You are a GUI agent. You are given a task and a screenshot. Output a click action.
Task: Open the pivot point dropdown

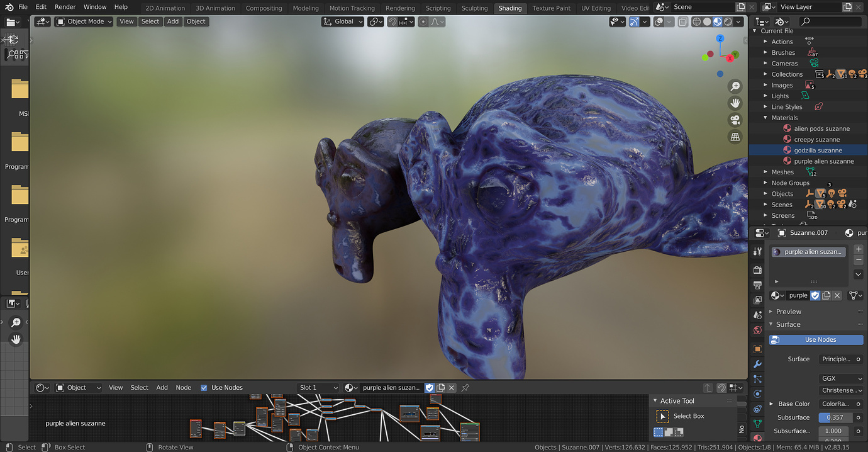coord(376,21)
